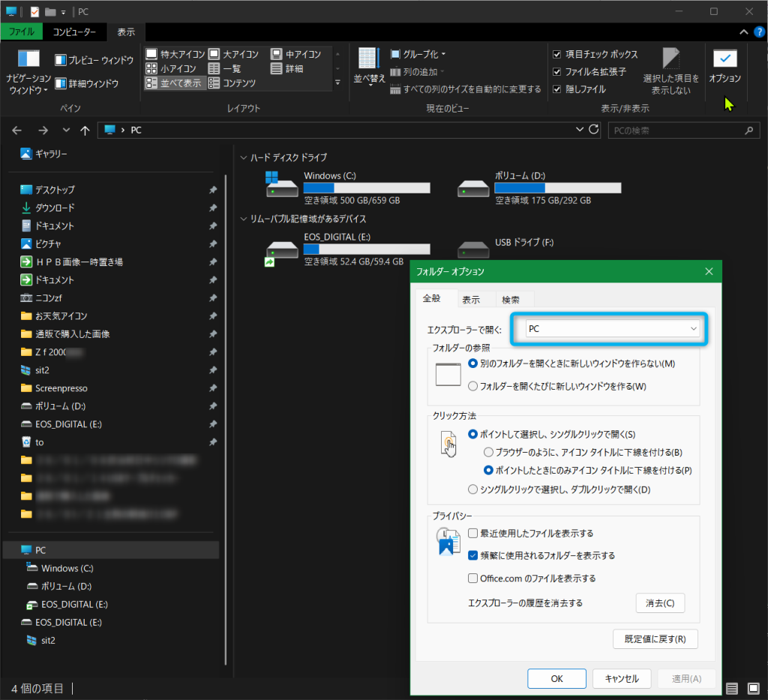Image resolution: width=768 pixels, height=700 pixels.
Task: Click the PC search (PCの検索) input field
Action: click(675, 130)
